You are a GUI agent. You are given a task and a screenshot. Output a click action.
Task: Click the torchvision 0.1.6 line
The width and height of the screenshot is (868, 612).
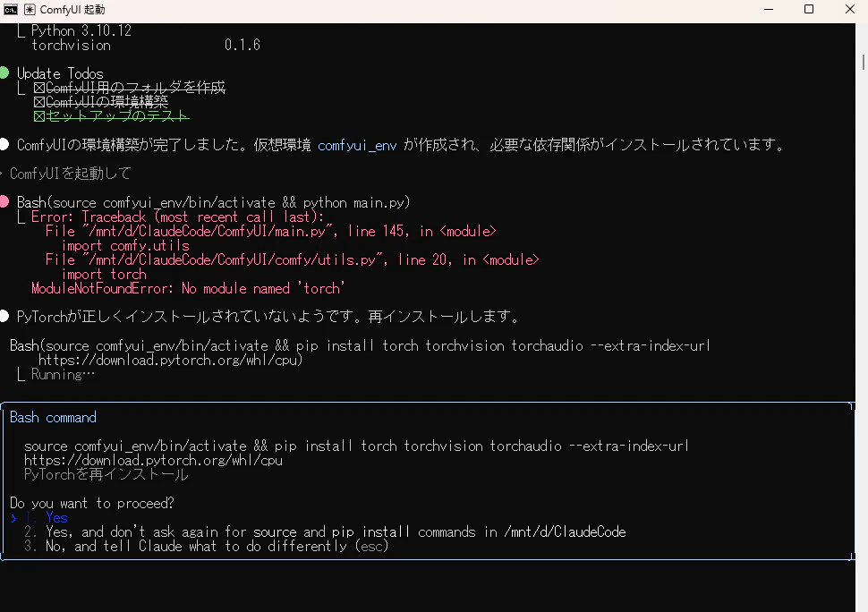click(x=146, y=45)
